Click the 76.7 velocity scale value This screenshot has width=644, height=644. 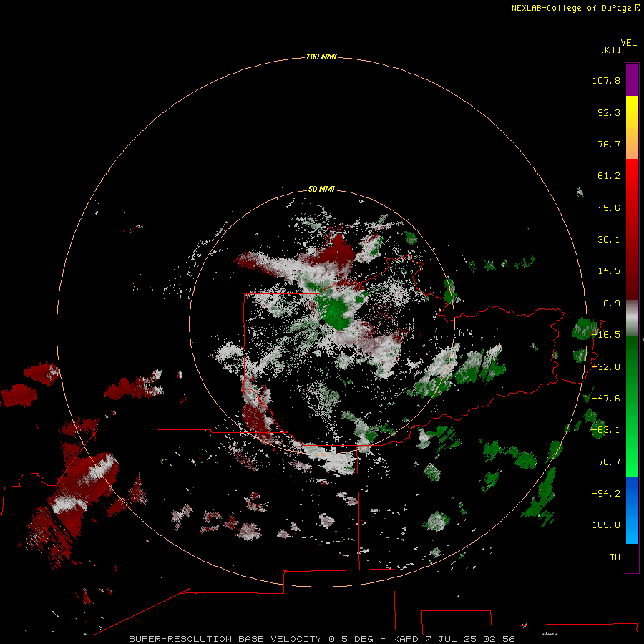pos(609,144)
